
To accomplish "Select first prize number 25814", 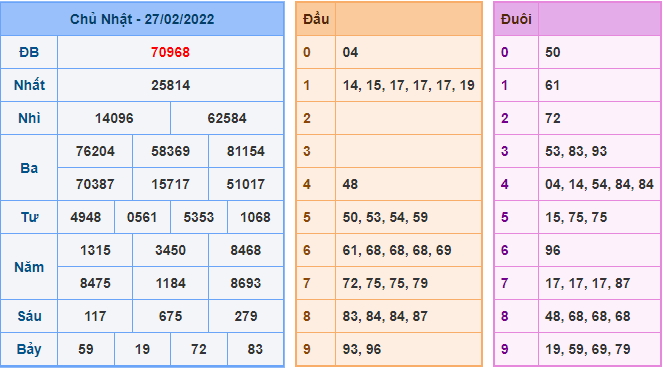I will tap(170, 85).
